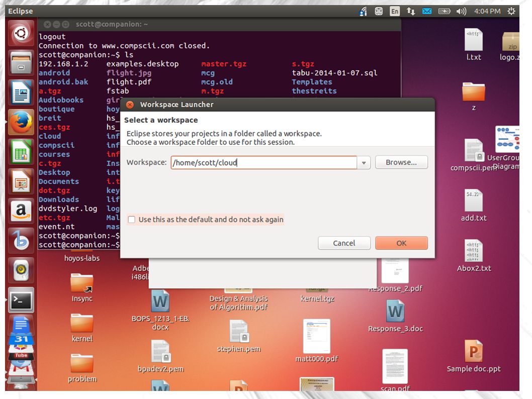This screenshot has width=532, height=399.
Task: Click the hoyos-labs label on desktop
Action: click(x=82, y=258)
